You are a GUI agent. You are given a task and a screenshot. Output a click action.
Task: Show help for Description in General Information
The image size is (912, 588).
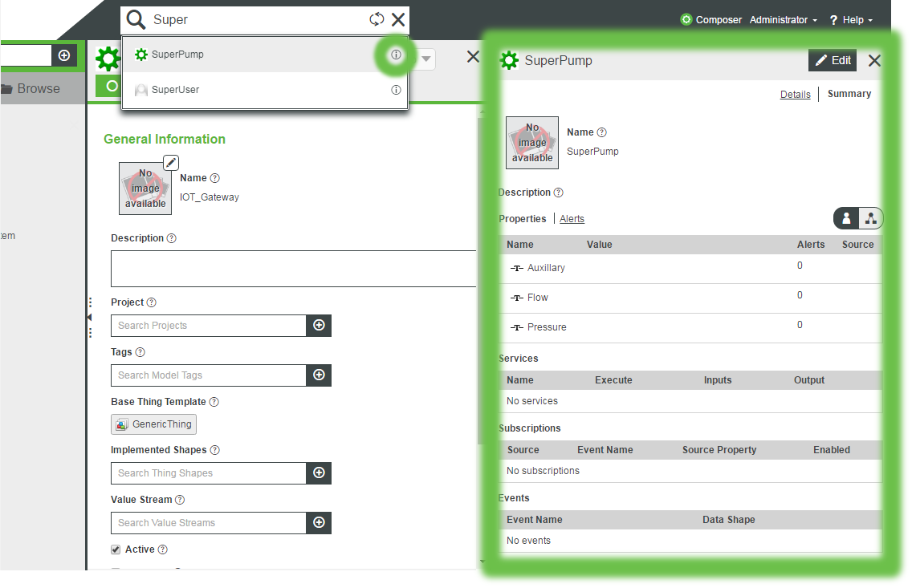171,238
